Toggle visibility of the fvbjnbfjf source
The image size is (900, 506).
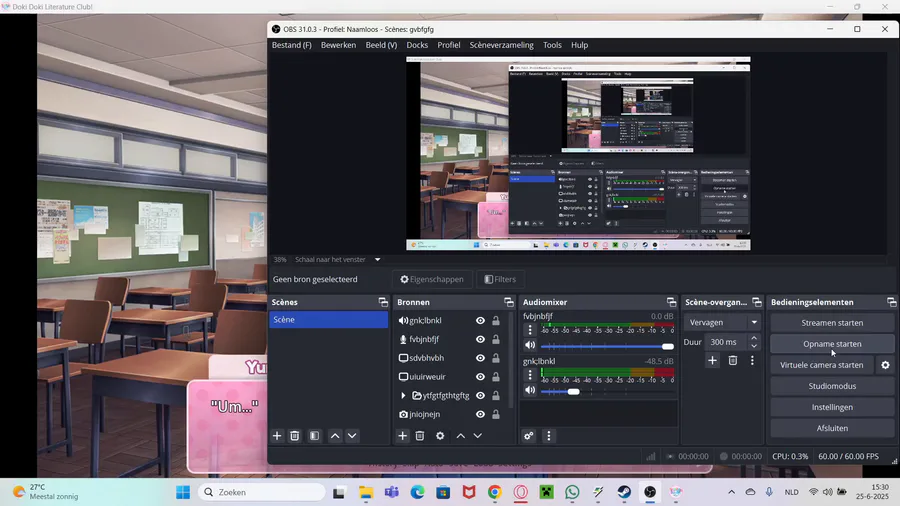480,340
